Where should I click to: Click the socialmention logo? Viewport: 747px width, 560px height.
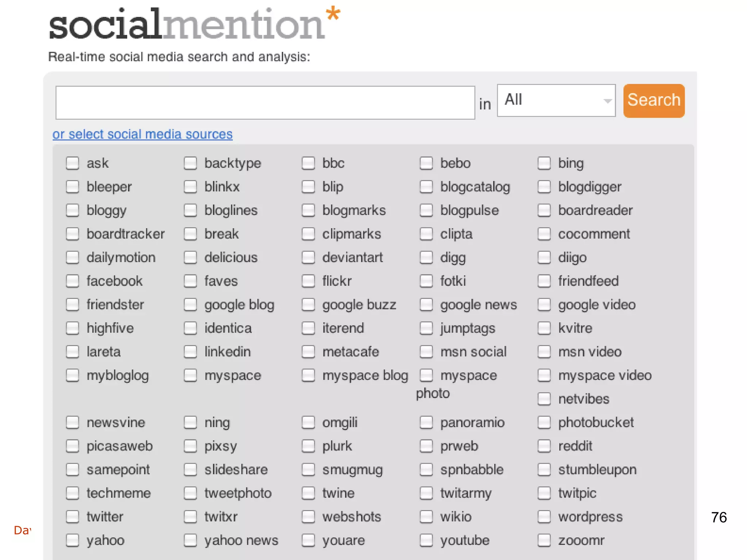coord(193,24)
